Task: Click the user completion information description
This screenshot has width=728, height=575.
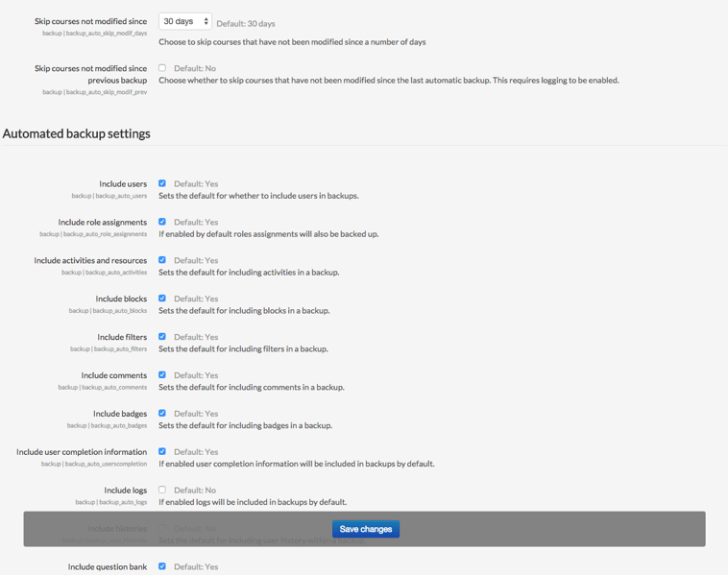Action: pyautogui.click(x=297, y=464)
